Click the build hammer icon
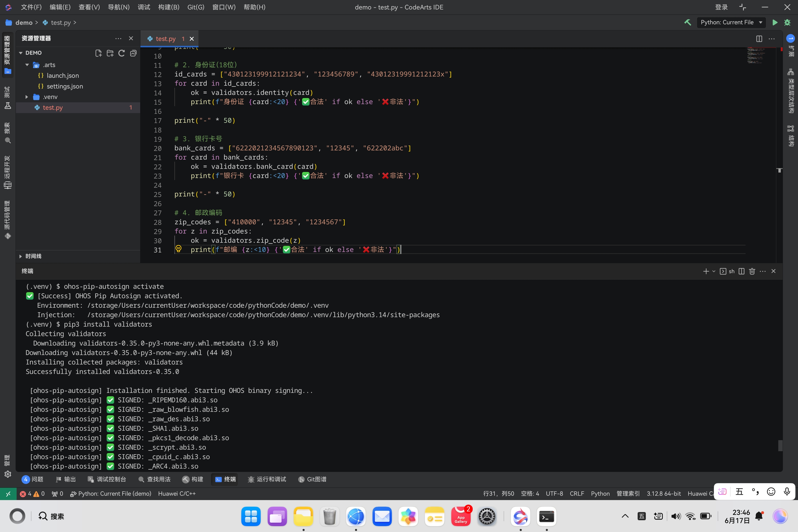Screen dimensions: 798x532 point(688,23)
